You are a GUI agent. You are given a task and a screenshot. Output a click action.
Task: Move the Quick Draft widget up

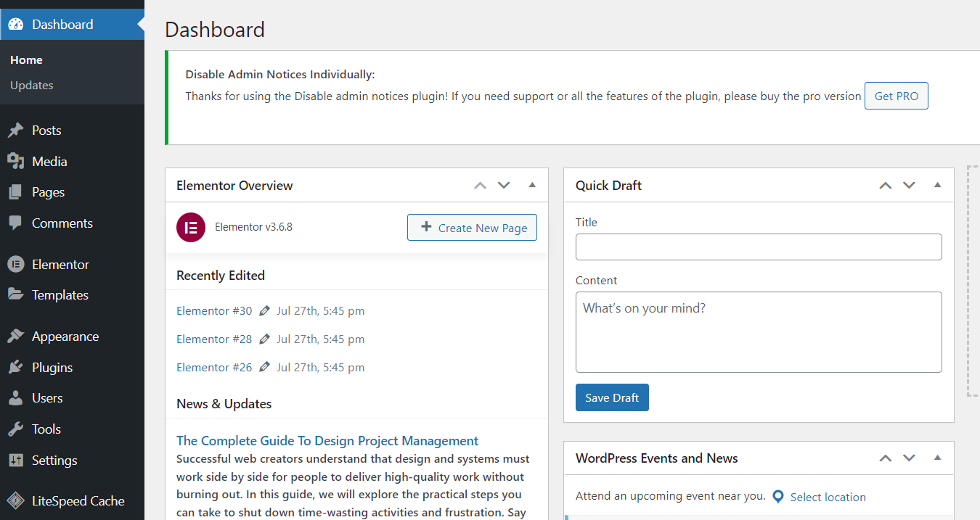[x=885, y=185]
